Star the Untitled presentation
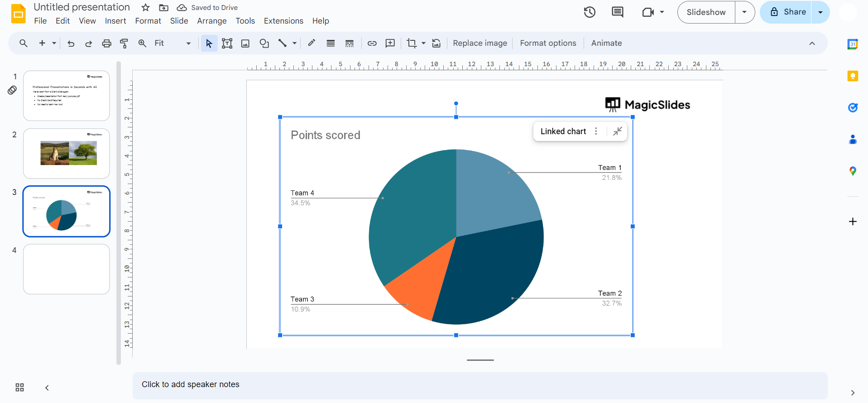This screenshot has width=868, height=403. coord(145,8)
